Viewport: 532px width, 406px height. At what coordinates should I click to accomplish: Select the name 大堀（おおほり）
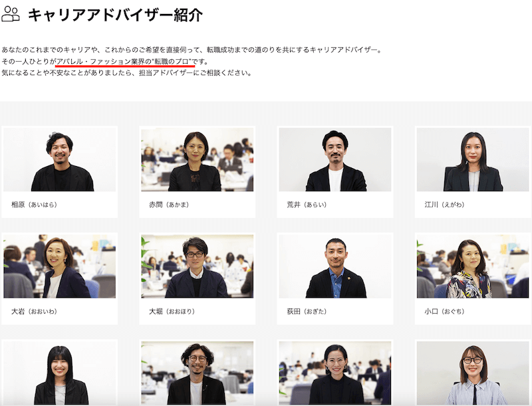click(x=172, y=312)
